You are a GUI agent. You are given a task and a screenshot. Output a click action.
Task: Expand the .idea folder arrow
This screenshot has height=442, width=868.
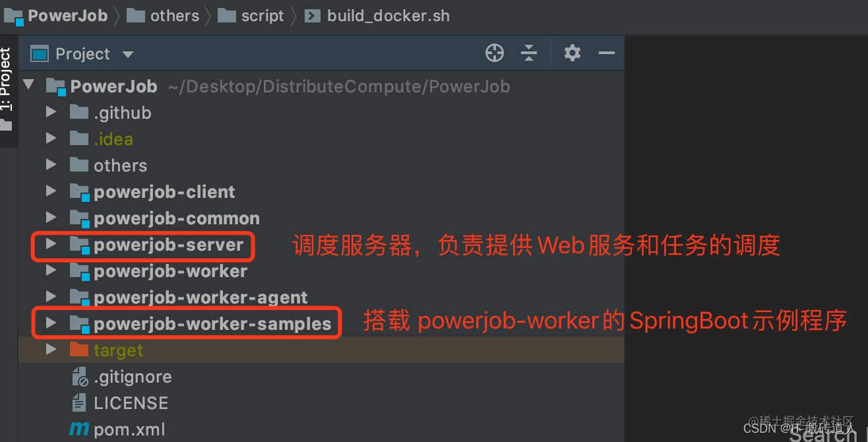coord(51,139)
